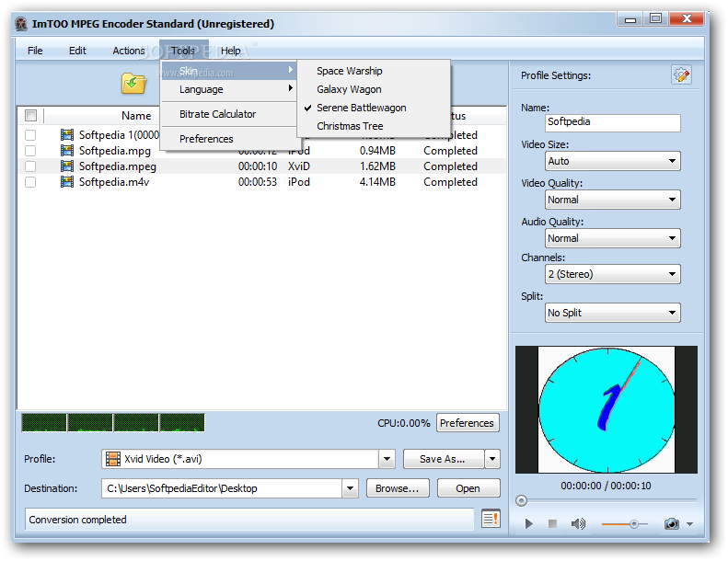Select the Softpedia.mpeg file name
The height and width of the screenshot is (561, 728).
coord(118,166)
